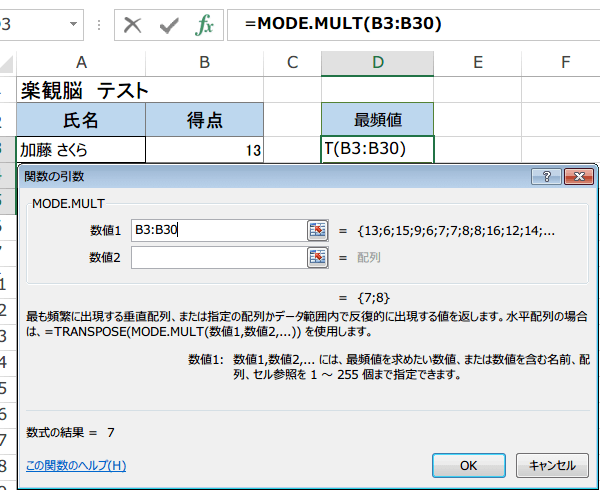This screenshot has height=490, width=600.
Task: Confirm formula with the checkmark icon
Action: [x=169, y=25]
